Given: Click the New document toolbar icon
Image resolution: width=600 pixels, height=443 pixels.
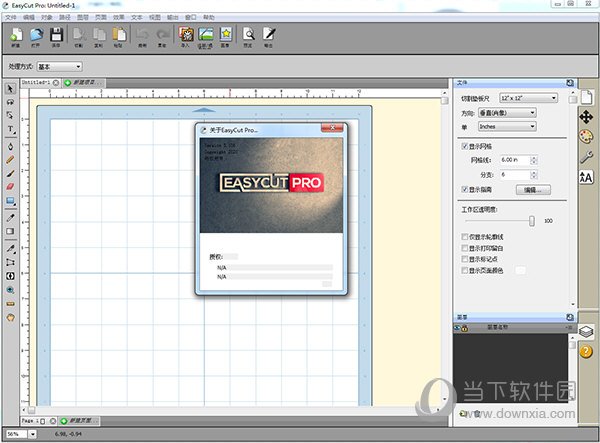Looking at the screenshot, I should tap(16, 35).
